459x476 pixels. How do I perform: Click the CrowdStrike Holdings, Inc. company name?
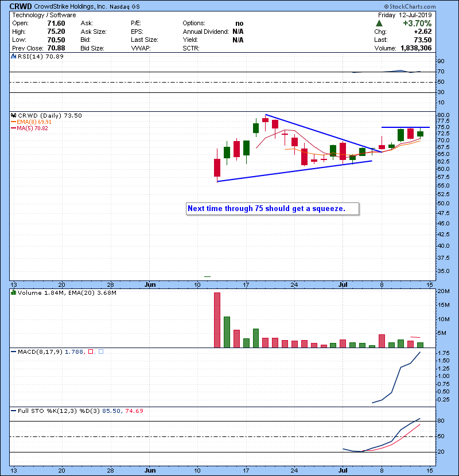tap(70, 6)
